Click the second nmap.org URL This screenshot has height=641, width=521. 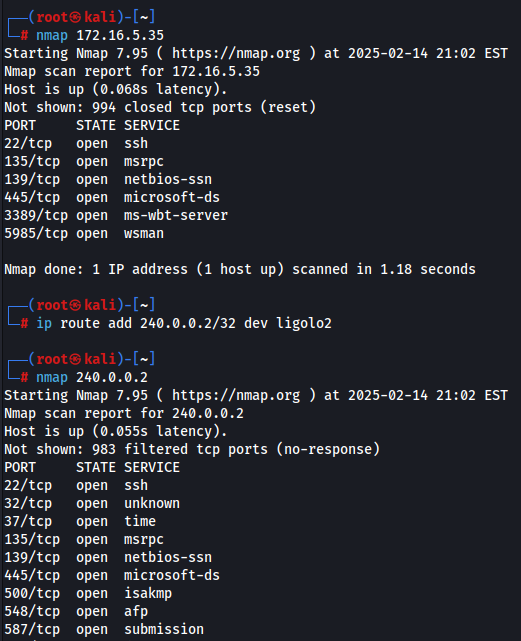236,395
